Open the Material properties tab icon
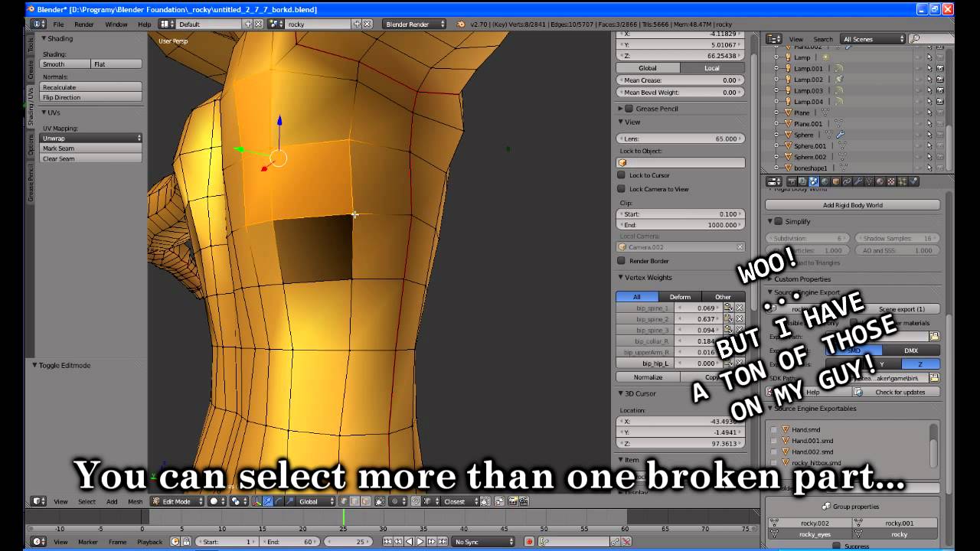The image size is (980, 551). [x=880, y=181]
